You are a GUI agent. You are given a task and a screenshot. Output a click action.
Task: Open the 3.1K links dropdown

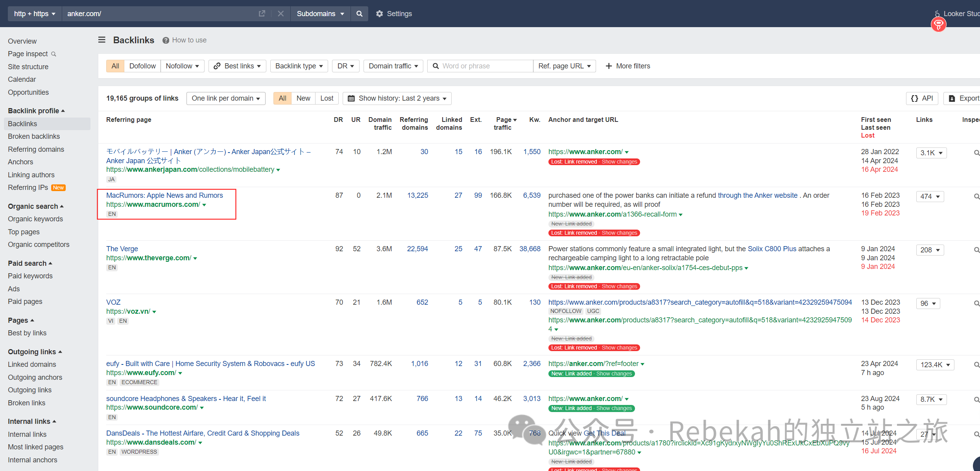931,153
